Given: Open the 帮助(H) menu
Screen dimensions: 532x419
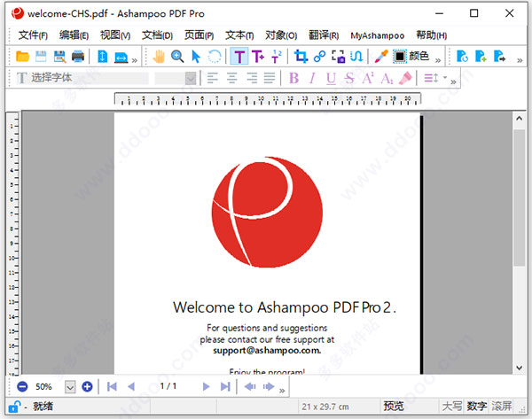Looking at the screenshot, I should click(431, 35).
